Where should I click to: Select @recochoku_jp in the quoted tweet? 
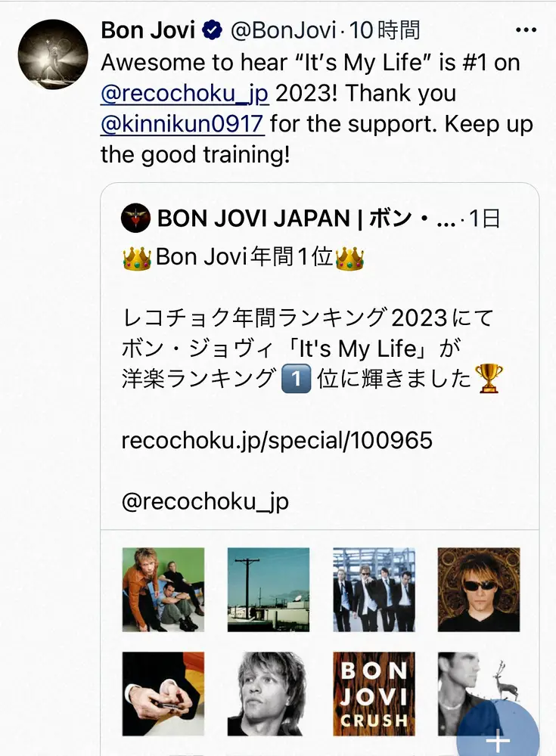[x=207, y=499]
